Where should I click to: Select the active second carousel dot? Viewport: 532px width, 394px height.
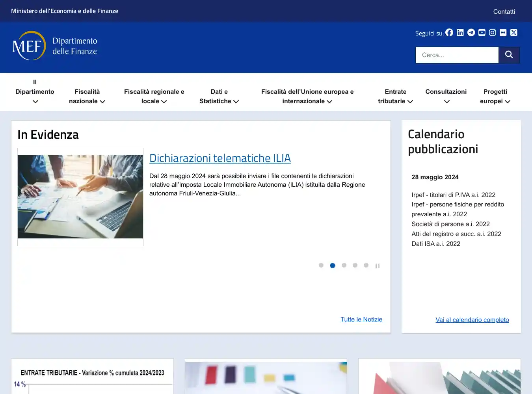pyautogui.click(x=333, y=266)
